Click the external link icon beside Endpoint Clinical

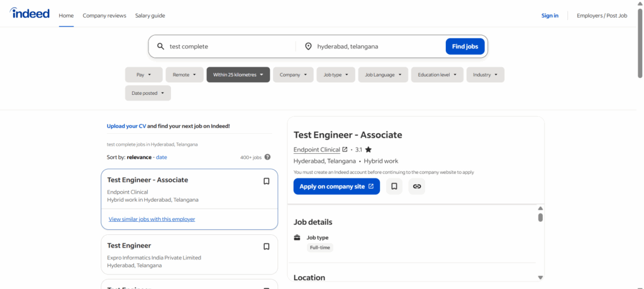(x=345, y=150)
